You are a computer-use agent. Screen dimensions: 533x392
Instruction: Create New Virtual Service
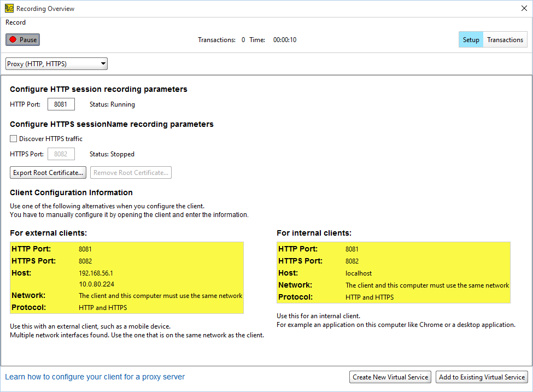point(390,377)
